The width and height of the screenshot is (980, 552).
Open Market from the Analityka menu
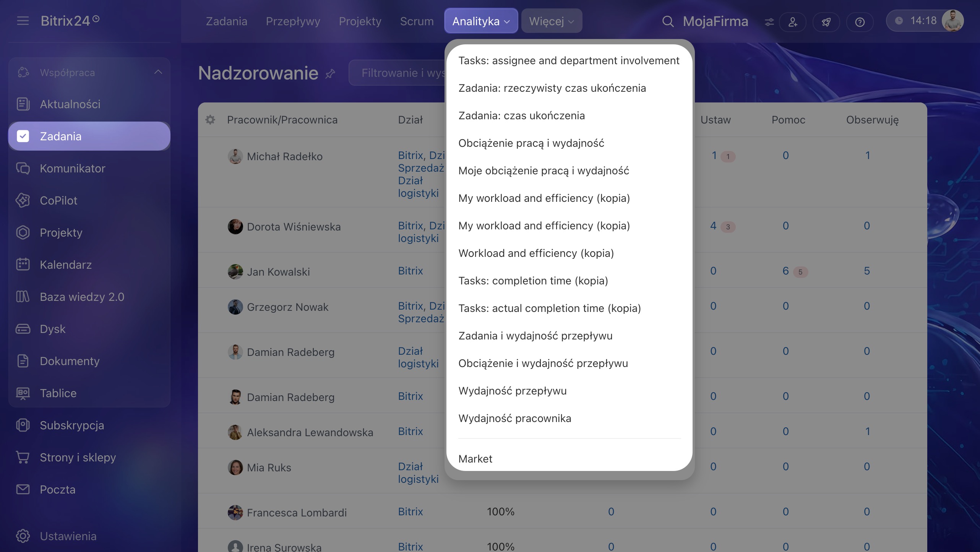click(475, 459)
